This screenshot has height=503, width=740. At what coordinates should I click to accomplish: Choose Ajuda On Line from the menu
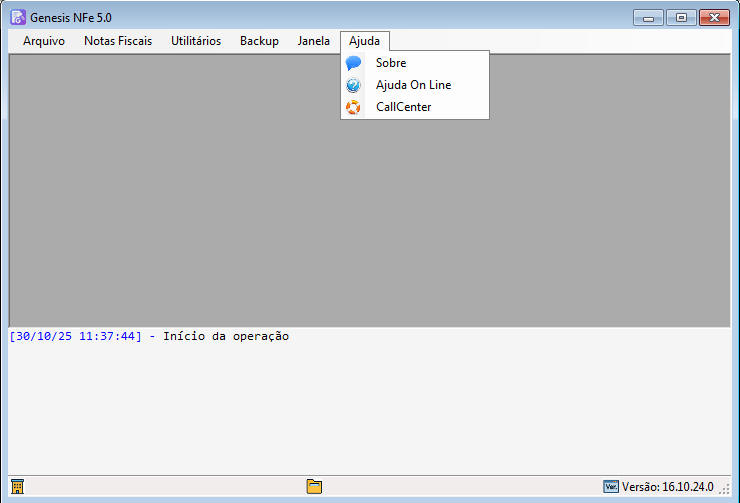click(413, 85)
